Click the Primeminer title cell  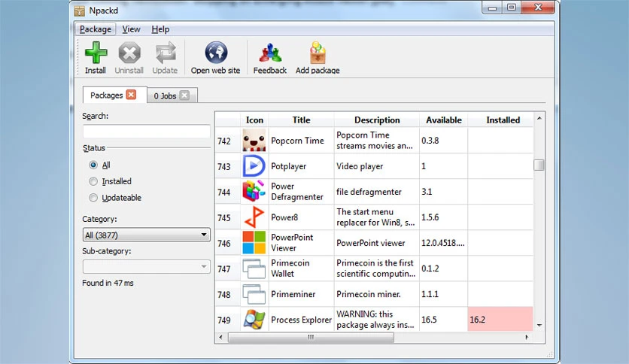301,294
